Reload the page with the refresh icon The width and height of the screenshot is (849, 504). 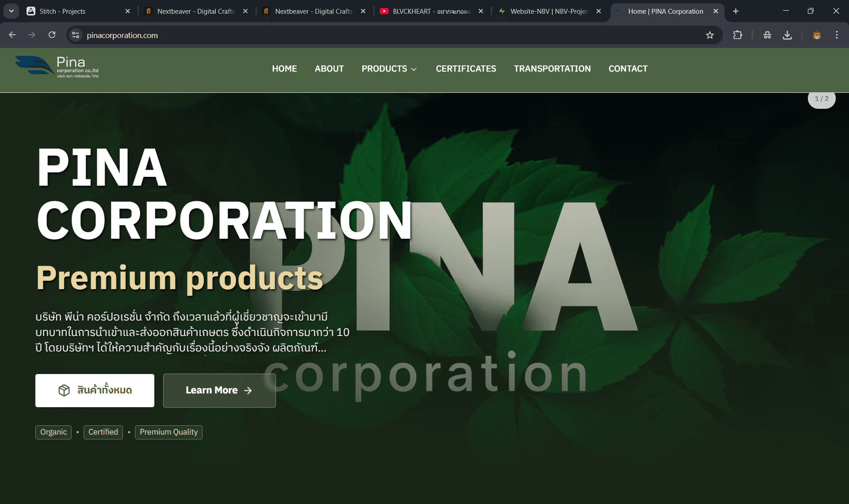pos(52,35)
